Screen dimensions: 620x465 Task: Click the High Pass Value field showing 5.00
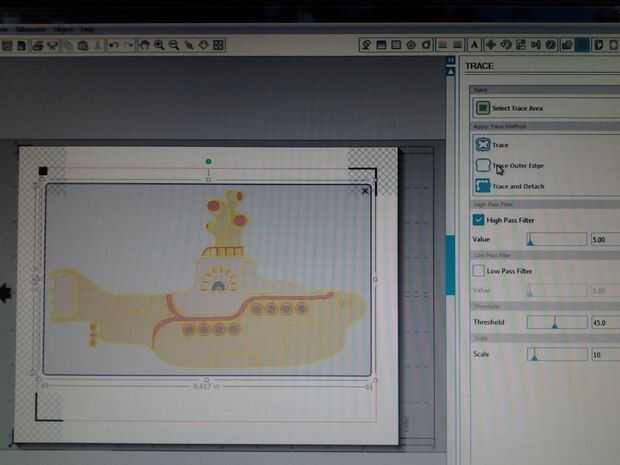pyautogui.click(x=605, y=239)
